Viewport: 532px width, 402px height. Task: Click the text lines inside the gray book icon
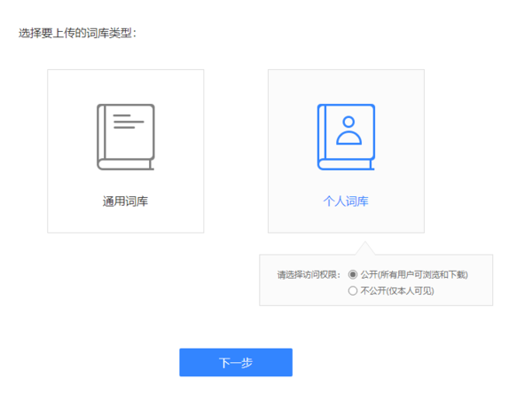click(128, 122)
